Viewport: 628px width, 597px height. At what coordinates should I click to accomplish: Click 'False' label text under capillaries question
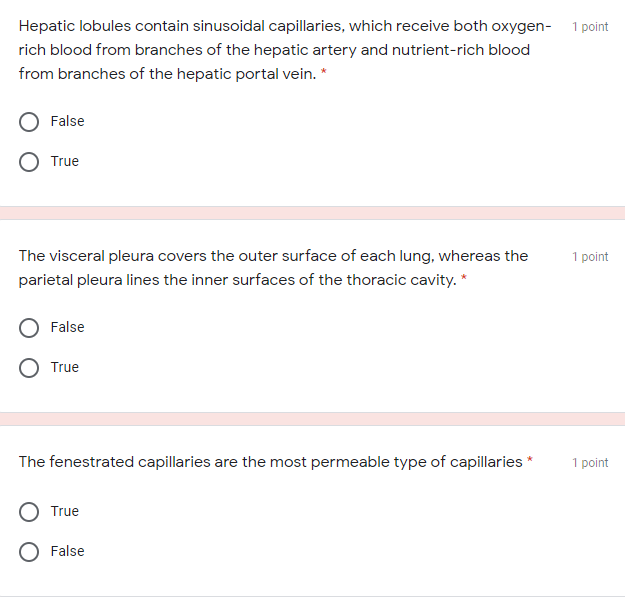tap(67, 551)
